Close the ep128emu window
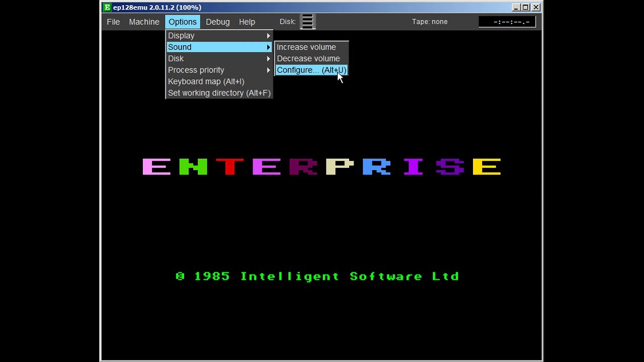Image resolution: width=644 pixels, height=362 pixels. pyautogui.click(x=536, y=8)
